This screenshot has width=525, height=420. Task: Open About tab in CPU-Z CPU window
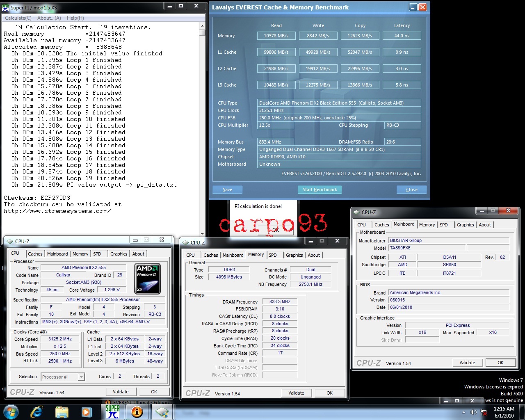pyautogui.click(x=138, y=254)
